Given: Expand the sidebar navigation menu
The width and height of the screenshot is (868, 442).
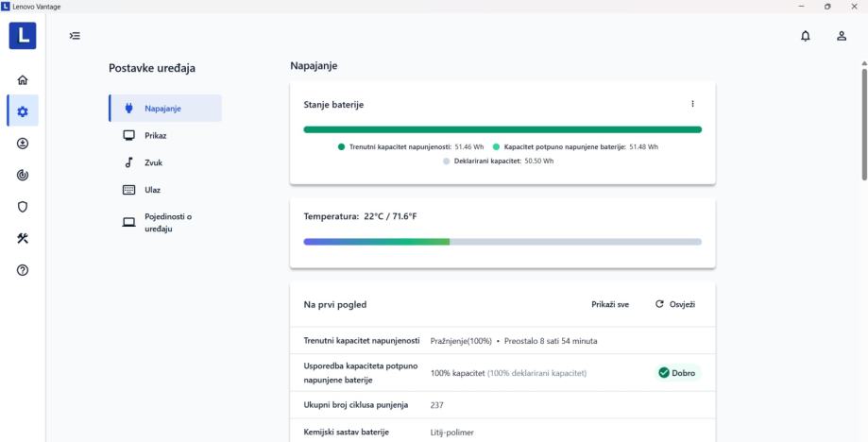Looking at the screenshot, I should click(x=75, y=36).
